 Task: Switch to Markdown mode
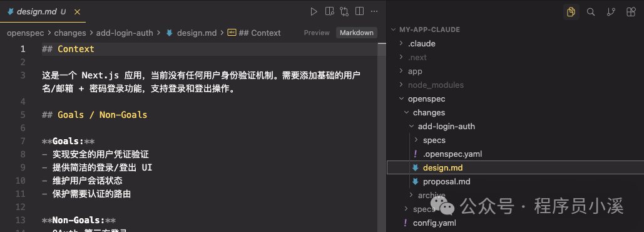click(357, 33)
